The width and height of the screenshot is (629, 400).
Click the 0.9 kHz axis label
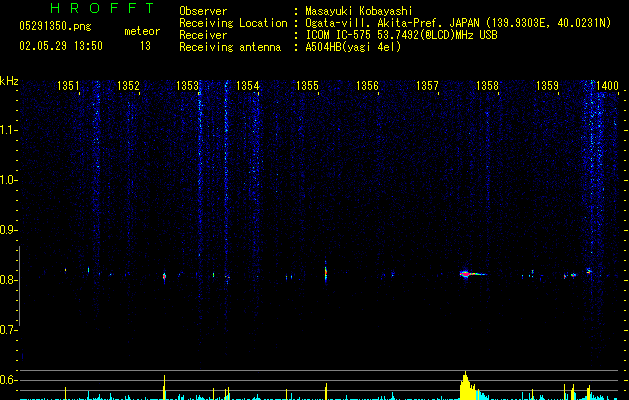pyautogui.click(x=9, y=230)
